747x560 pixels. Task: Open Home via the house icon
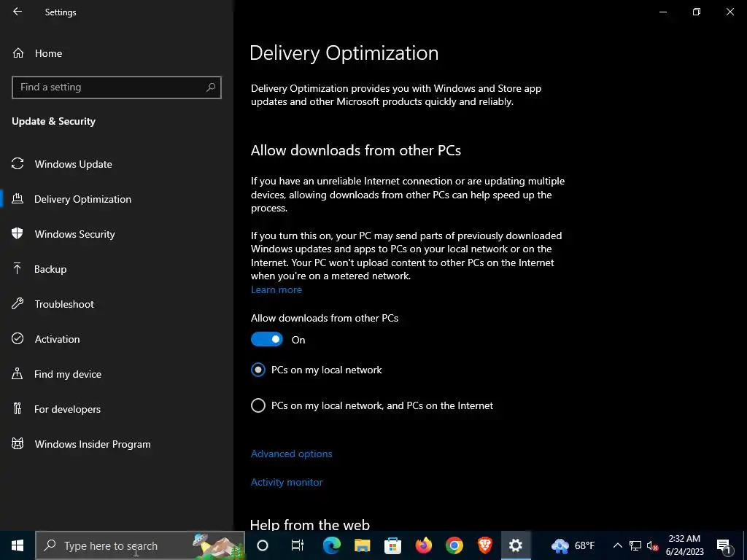[x=18, y=52]
